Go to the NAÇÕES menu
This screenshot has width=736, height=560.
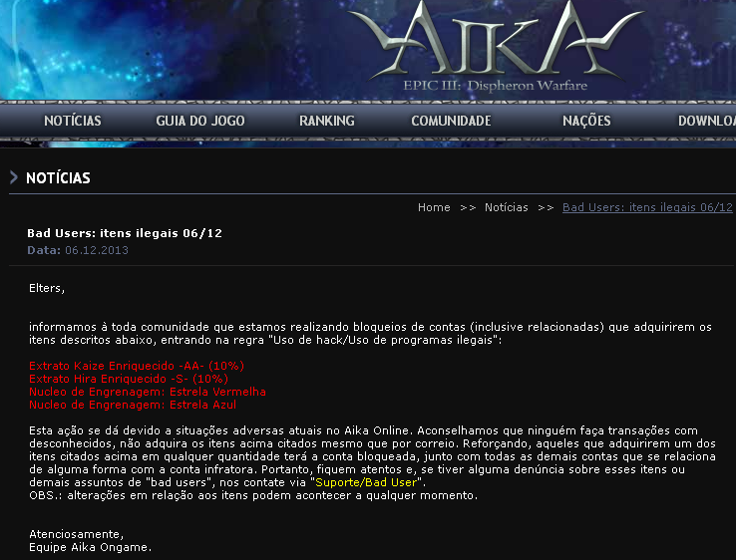(x=586, y=121)
